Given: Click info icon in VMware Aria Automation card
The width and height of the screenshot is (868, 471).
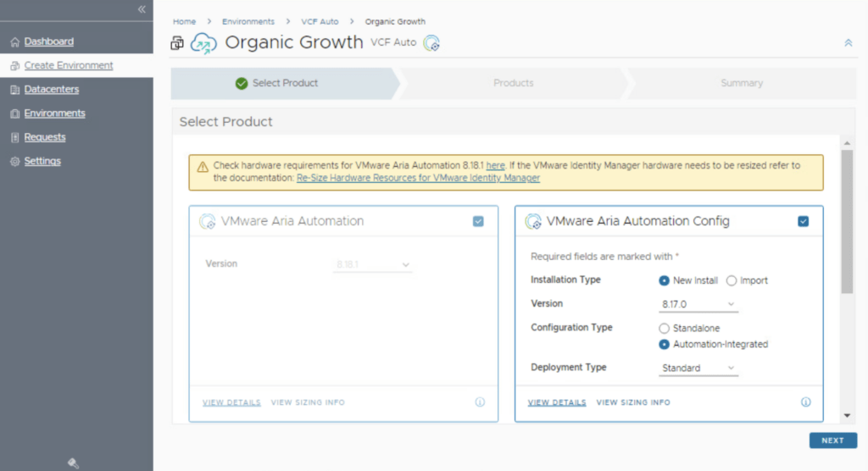Looking at the screenshot, I should click(x=480, y=402).
